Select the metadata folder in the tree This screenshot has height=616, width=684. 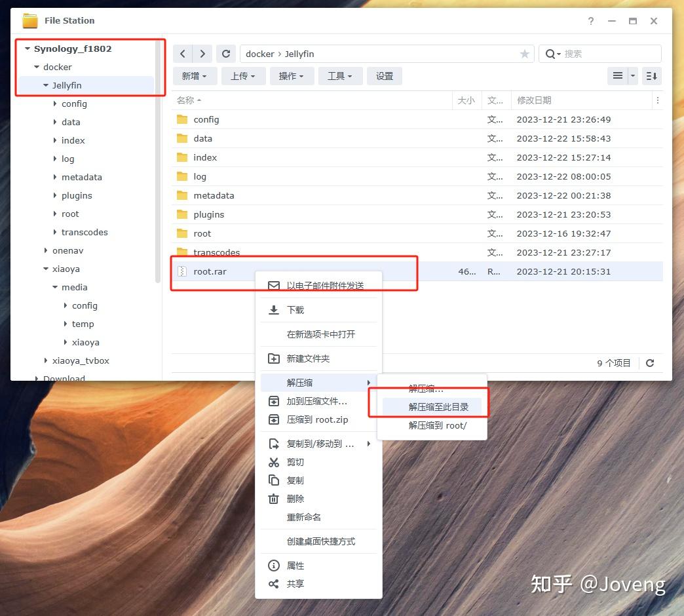point(82,177)
